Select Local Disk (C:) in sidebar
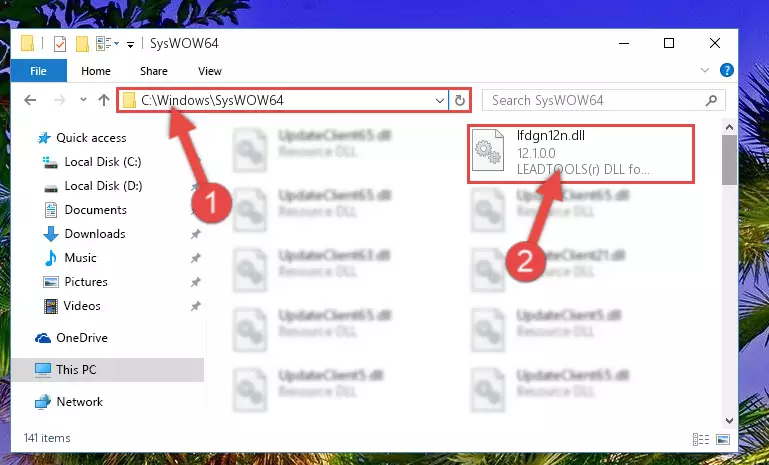 tap(103, 162)
